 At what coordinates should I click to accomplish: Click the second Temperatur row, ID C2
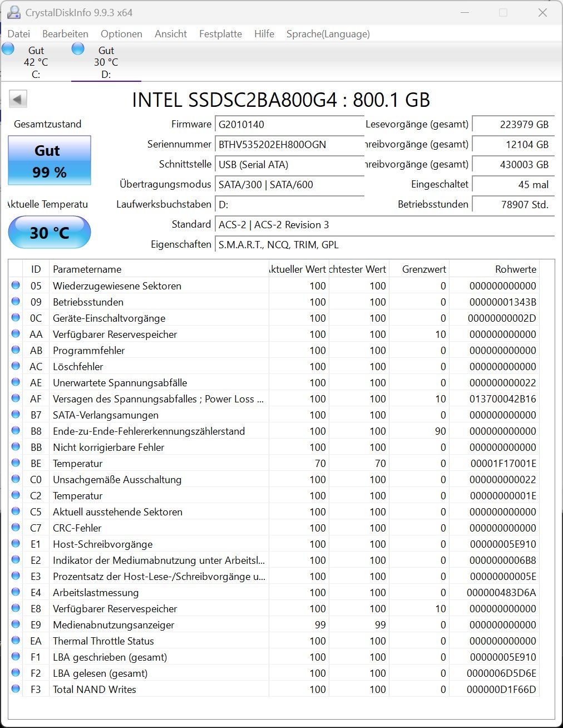[x=274, y=495]
